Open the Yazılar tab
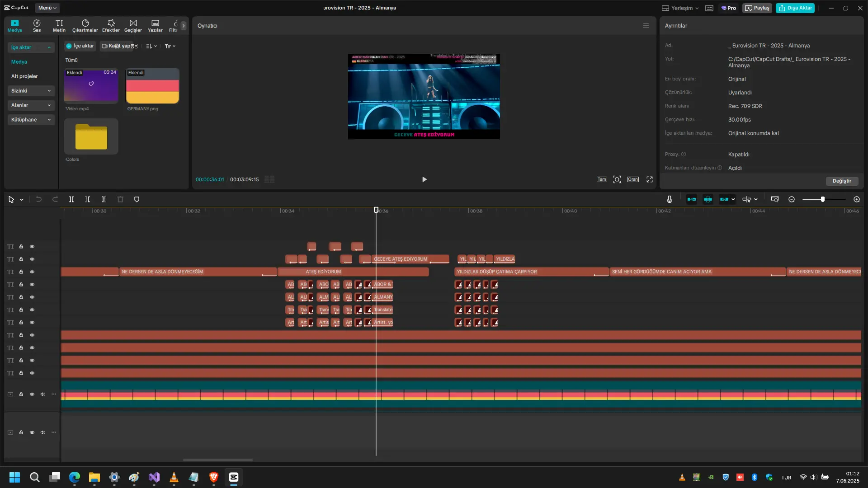Viewport: 868px width, 488px height. 155,26
